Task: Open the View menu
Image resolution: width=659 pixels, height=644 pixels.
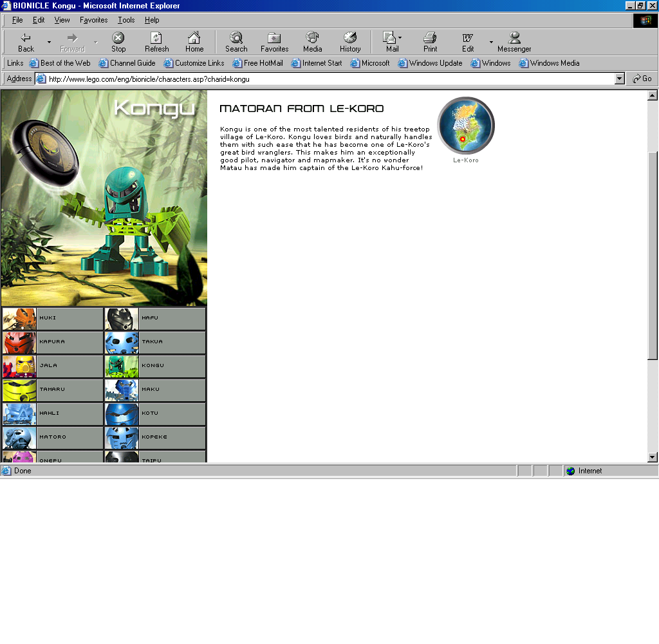Action: (x=62, y=20)
